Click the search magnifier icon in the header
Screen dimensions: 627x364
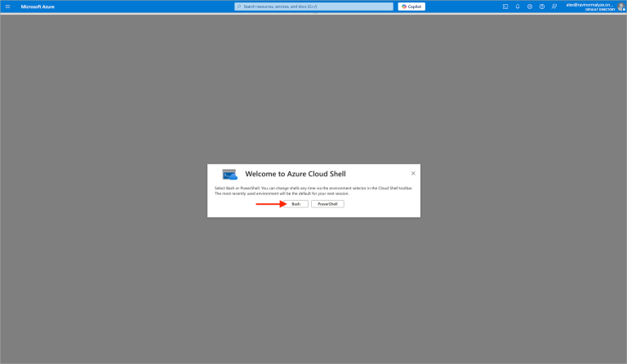[x=239, y=7]
